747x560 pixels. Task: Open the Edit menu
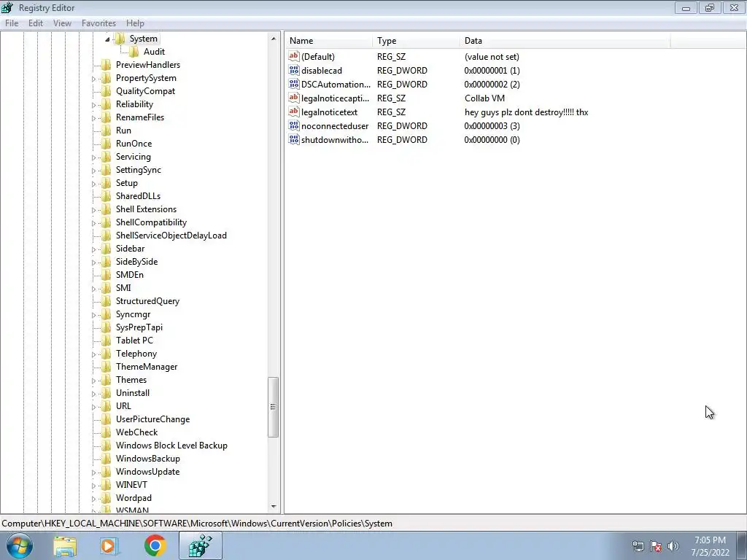click(x=36, y=23)
